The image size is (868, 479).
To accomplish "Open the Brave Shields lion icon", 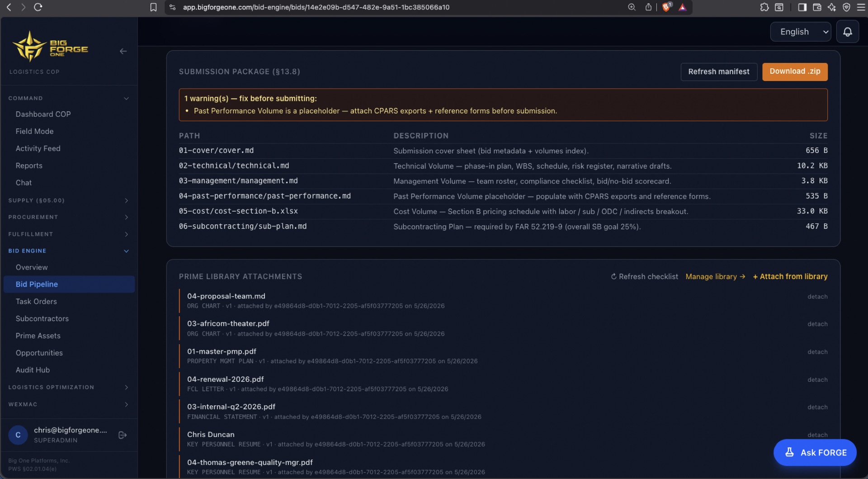I will (666, 7).
